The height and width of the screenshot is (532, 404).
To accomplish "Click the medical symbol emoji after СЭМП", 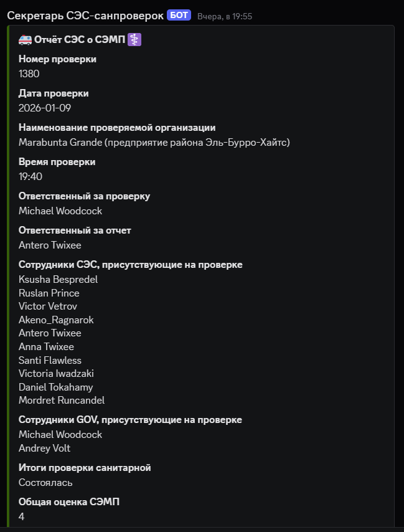I will click(134, 40).
